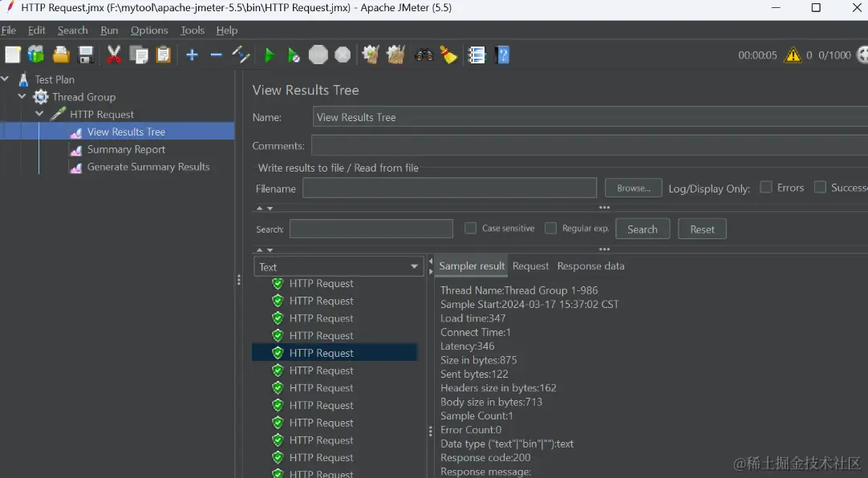Open the Tools menu

192,30
